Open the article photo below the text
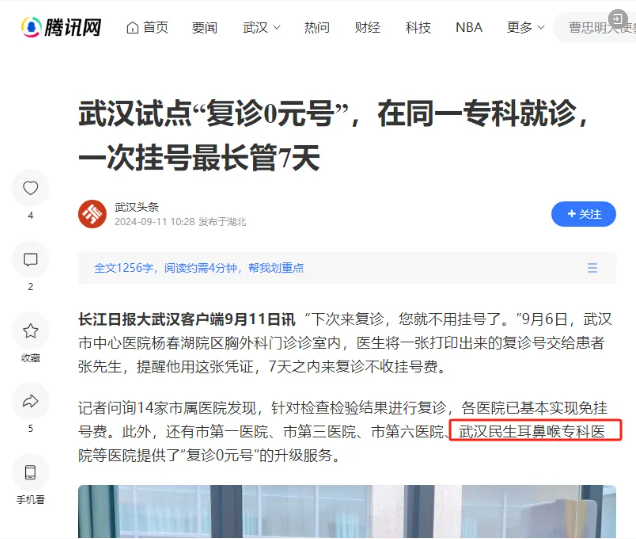 coord(347,511)
